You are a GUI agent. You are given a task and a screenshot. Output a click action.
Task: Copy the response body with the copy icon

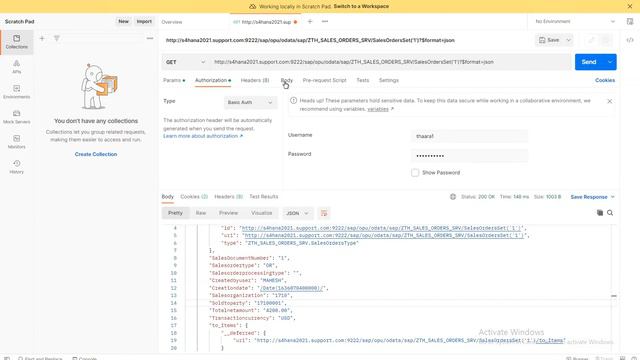pyautogui.click(x=600, y=213)
